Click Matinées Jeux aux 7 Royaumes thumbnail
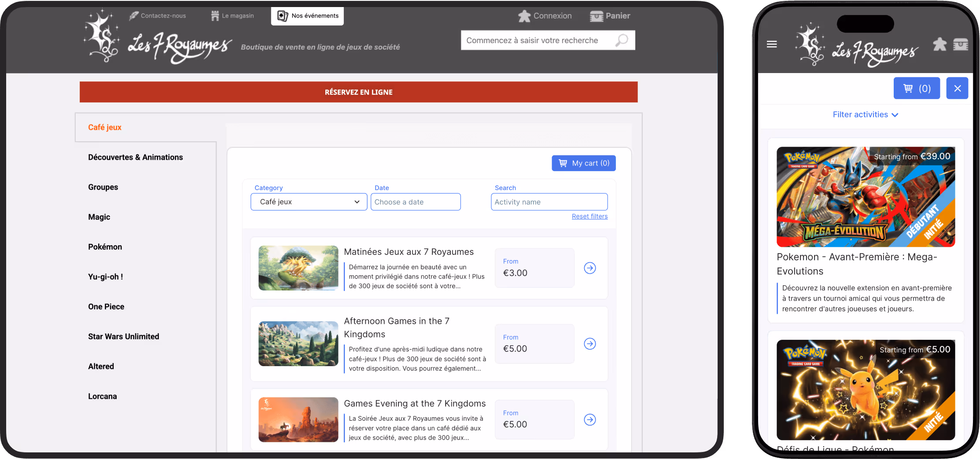The width and height of the screenshot is (980, 459). [298, 268]
